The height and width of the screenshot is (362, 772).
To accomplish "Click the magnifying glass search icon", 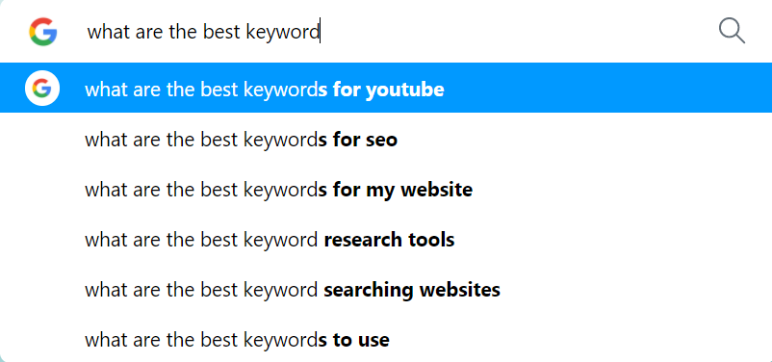I will pyautogui.click(x=732, y=31).
